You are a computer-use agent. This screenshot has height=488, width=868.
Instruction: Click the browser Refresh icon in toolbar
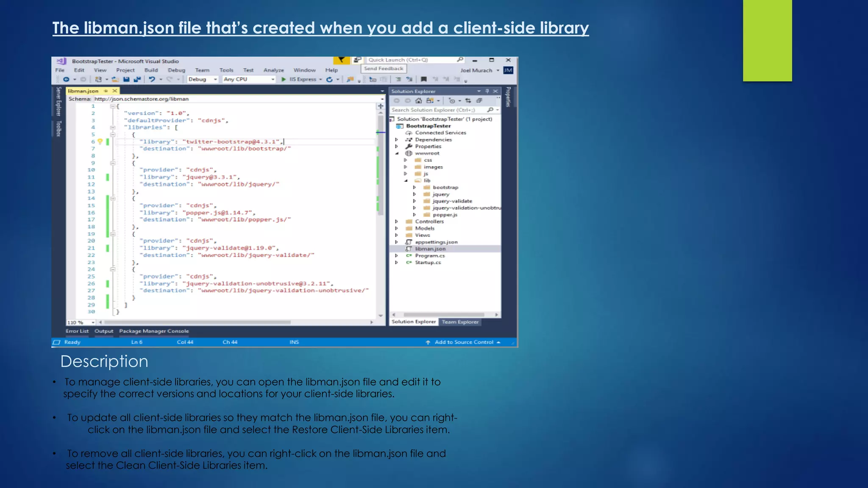pyautogui.click(x=329, y=79)
